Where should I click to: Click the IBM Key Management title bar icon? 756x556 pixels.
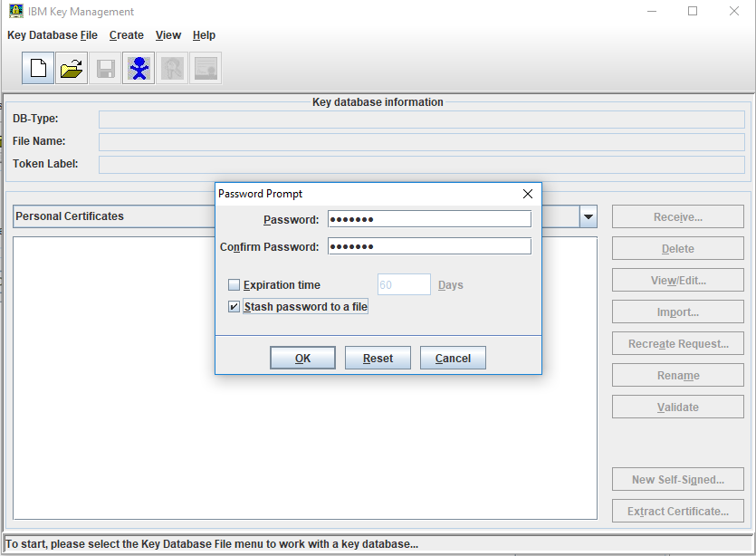(x=15, y=12)
